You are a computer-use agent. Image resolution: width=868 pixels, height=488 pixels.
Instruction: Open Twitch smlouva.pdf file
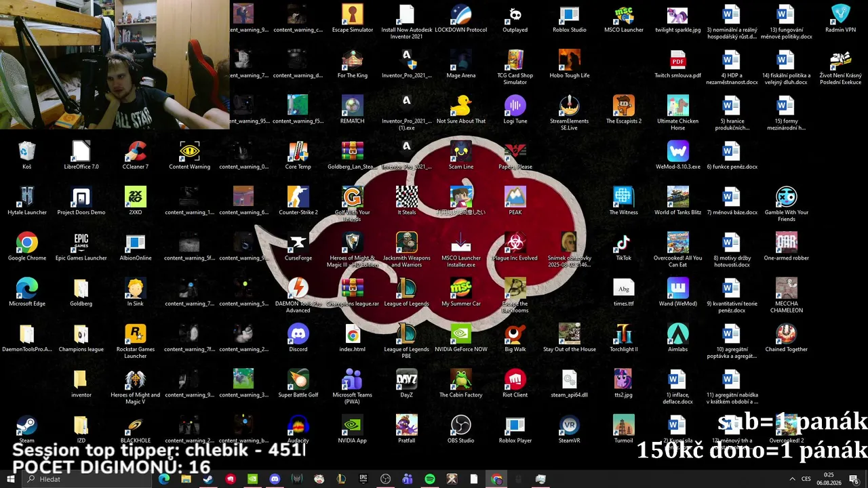677,64
